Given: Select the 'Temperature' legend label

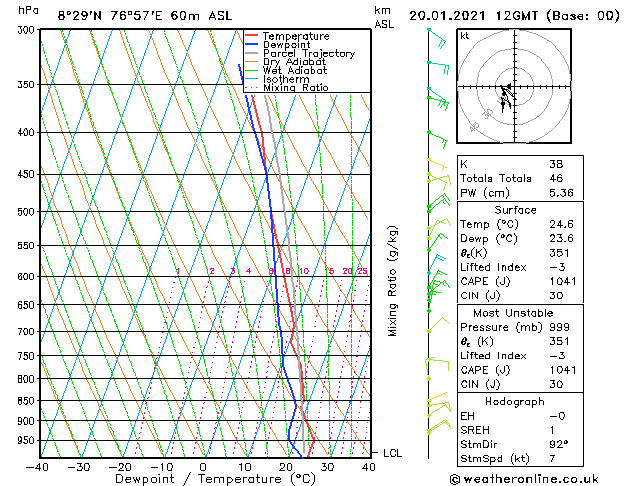Looking at the screenshot, I should [x=296, y=36].
